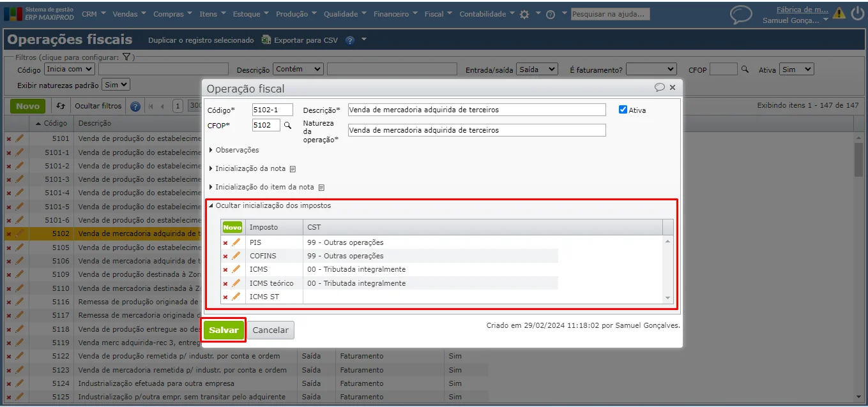Click the Cancelar button
Screen dimensions: 868x407
click(x=270, y=330)
